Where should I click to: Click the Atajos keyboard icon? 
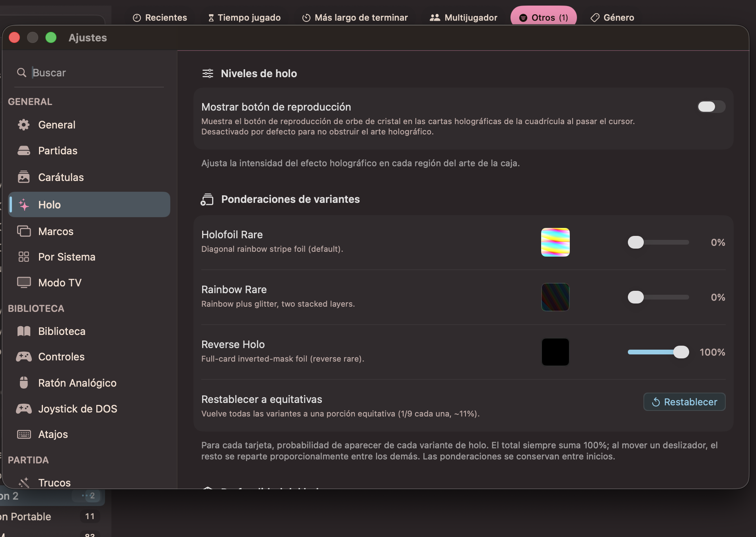[x=23, y=434]
